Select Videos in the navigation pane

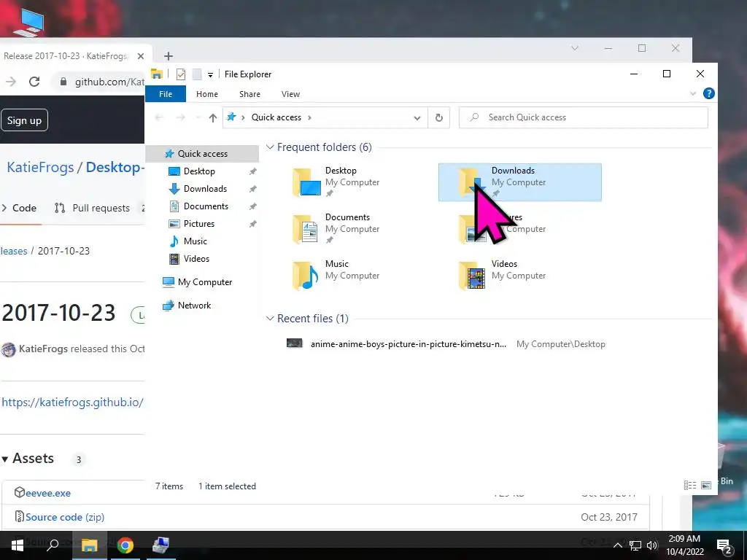coord(196,259)
